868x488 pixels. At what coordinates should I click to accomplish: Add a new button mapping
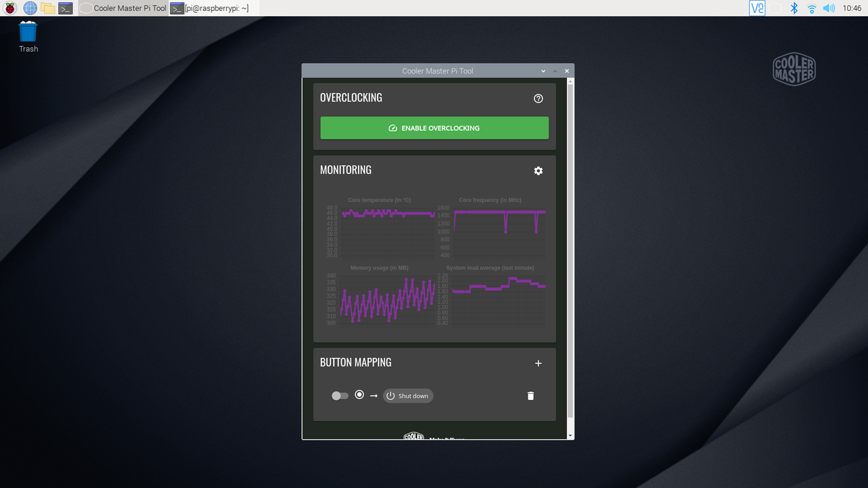(538, 363)
